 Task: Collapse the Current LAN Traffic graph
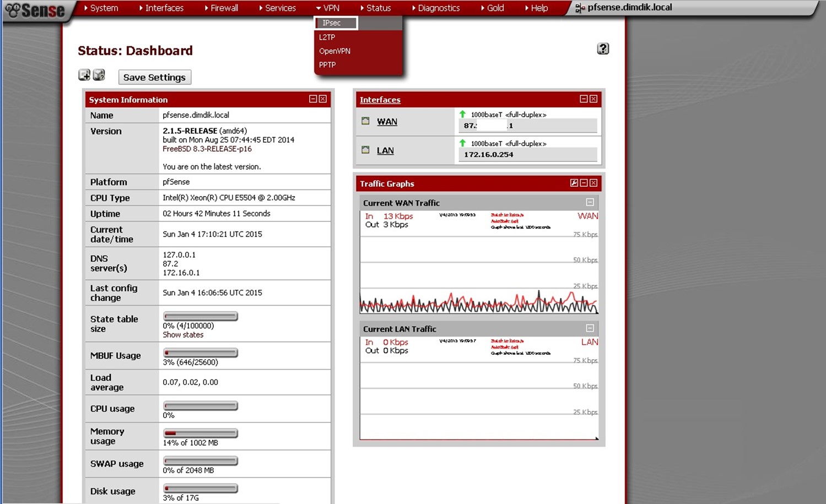coord(590,328)
